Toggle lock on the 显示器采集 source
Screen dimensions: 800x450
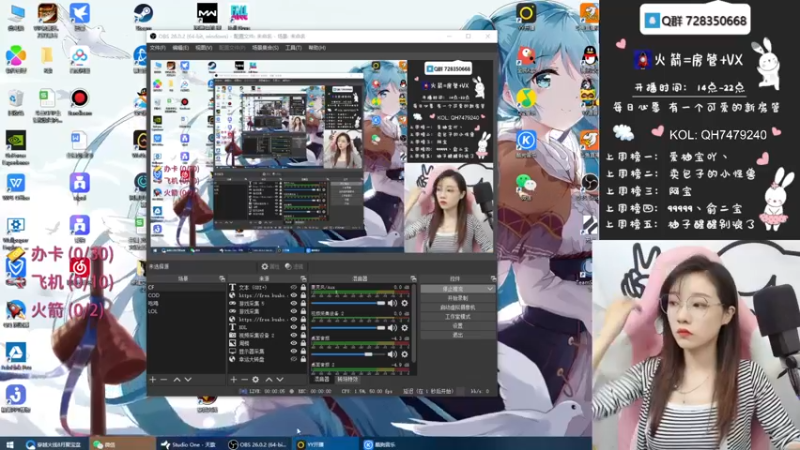pos(303,351)
